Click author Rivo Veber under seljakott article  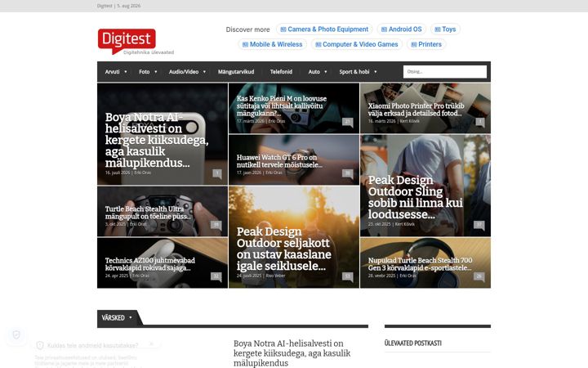coord(276,276)
